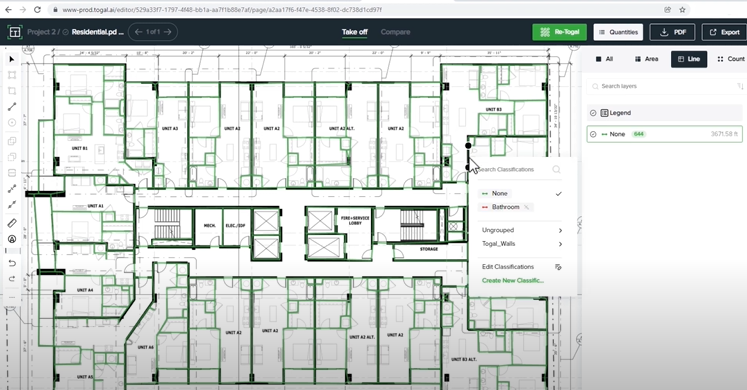Go to the previous page arrow

coord(139,32)
